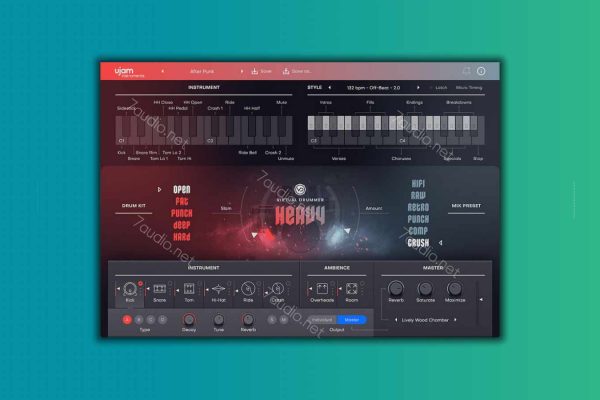Select the Crash cymbal icon
The image size is (600, 400).
click(x=277, y=289)
